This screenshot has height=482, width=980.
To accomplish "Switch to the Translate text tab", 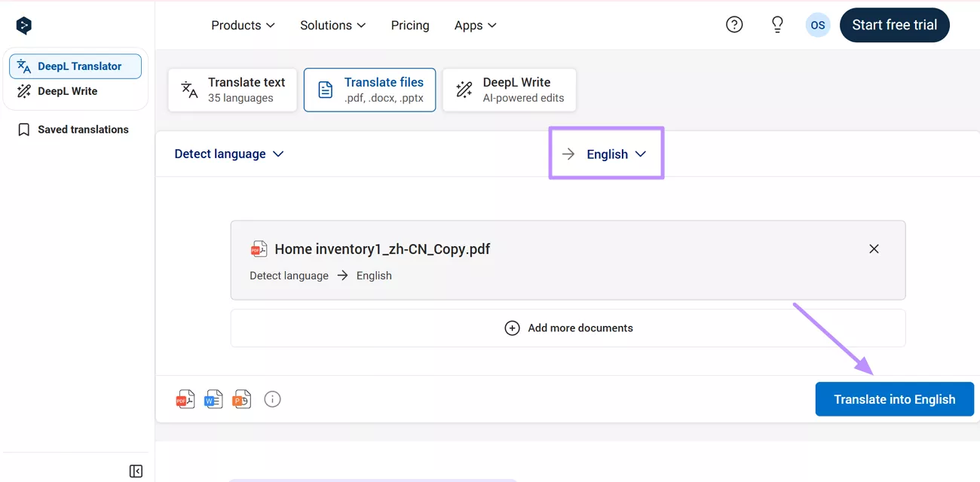I will tap(232, 90).
